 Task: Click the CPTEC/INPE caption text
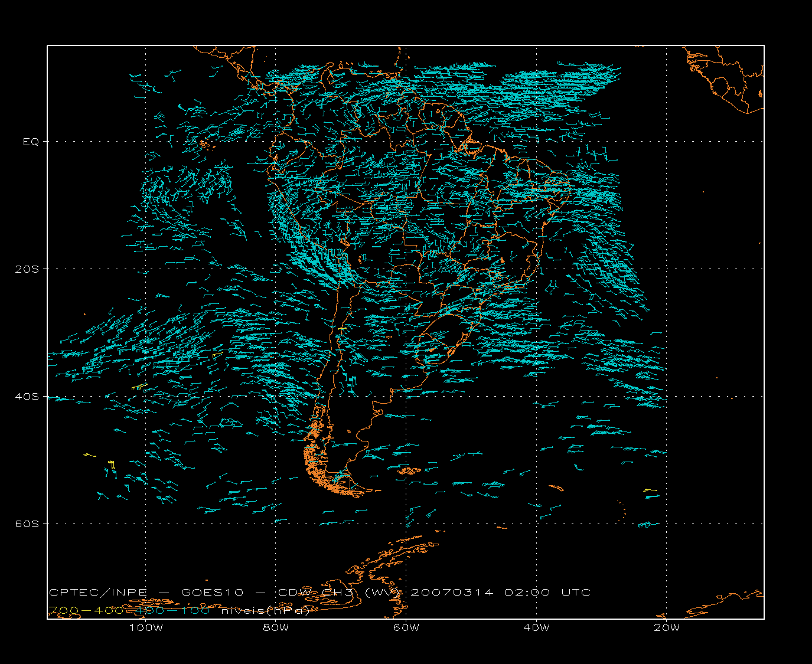(98, 593)
